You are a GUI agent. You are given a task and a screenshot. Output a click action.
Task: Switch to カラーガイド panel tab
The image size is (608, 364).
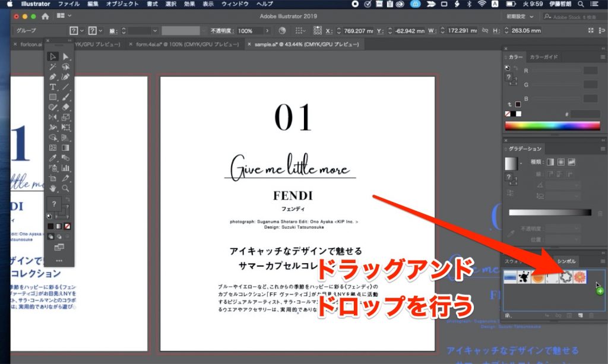click(544, 57)
